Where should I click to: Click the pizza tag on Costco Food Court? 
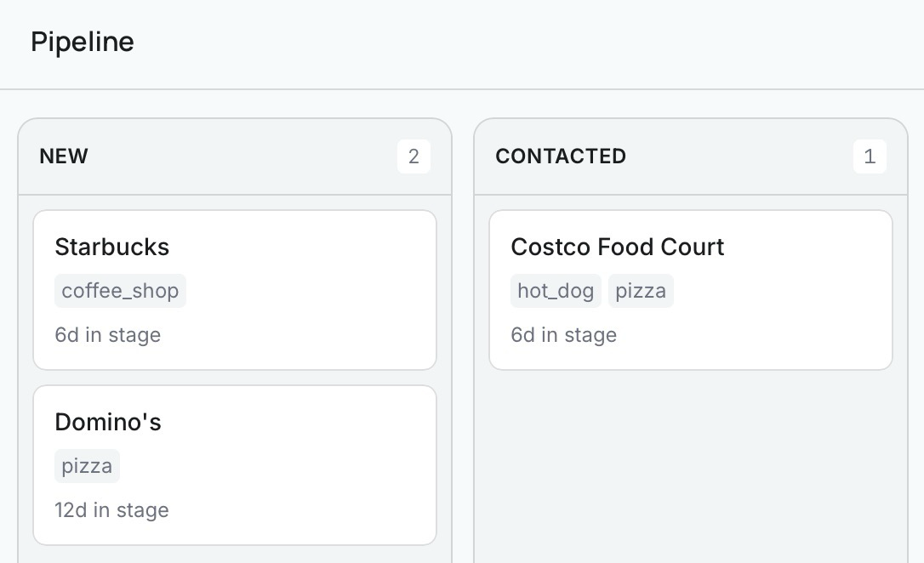641,290
